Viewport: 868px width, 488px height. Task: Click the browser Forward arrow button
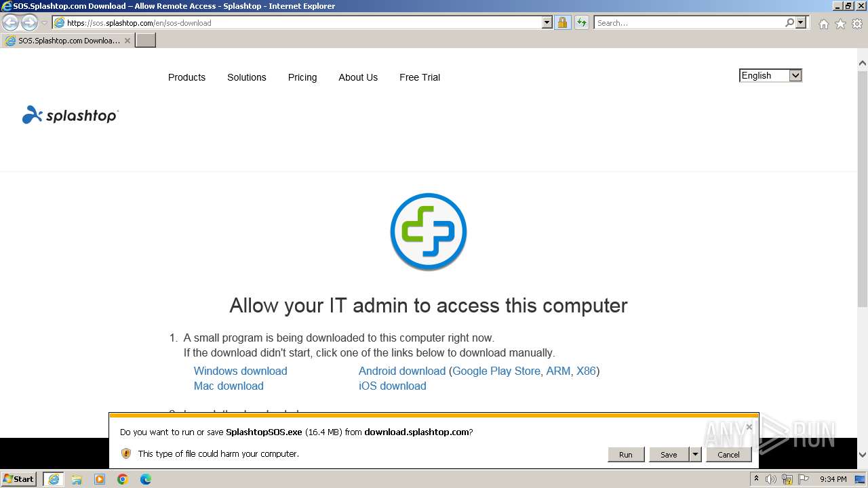tap(29, 22)
